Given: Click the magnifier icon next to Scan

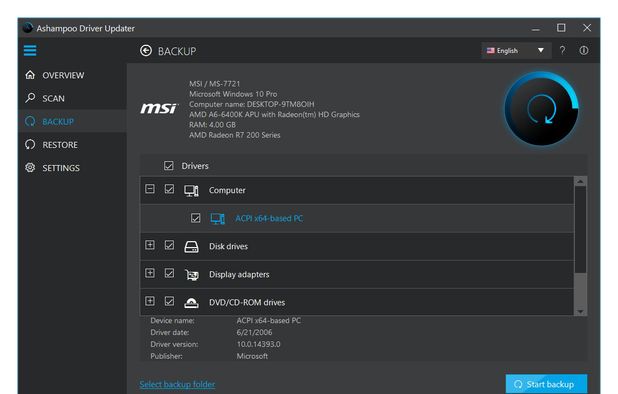Looking at the screenshot, I should click(30, 98).
